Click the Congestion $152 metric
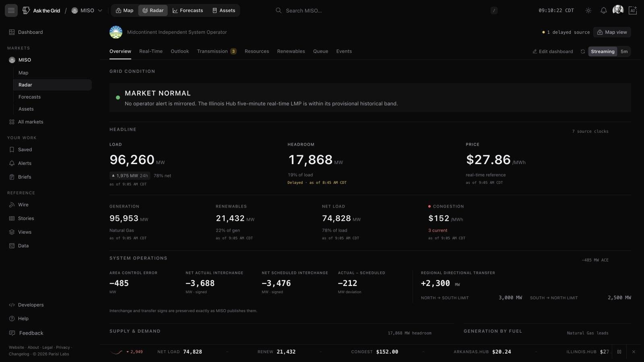This screenshot has width=644, height=362. (x=446, y=218)
